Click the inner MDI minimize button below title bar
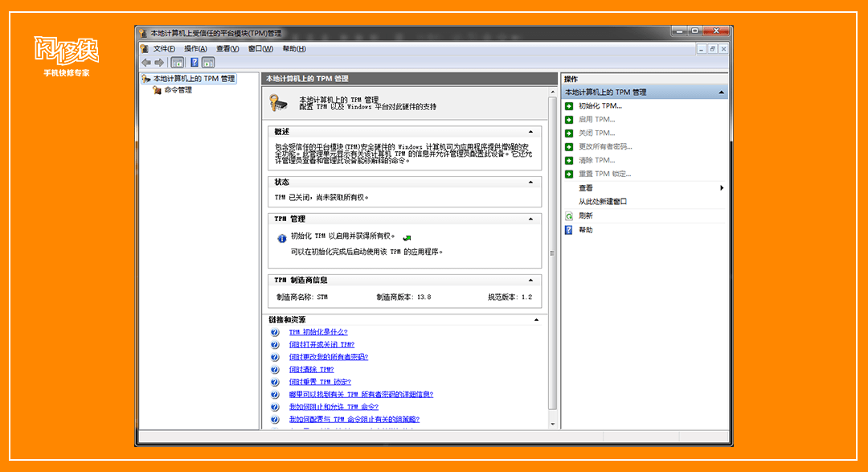The image size is (868, 472). [702, 49]
